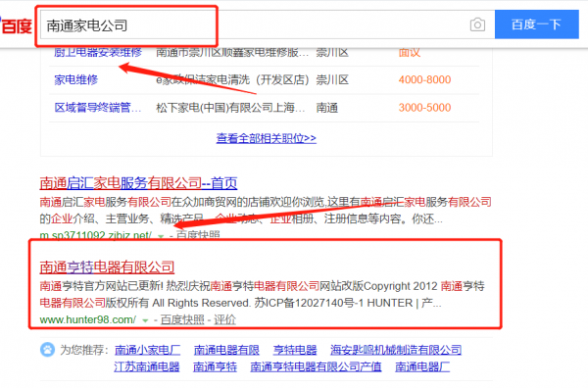
Task: Click 南通 location in 松下家电 row
Action: click(x=327, y=108)
